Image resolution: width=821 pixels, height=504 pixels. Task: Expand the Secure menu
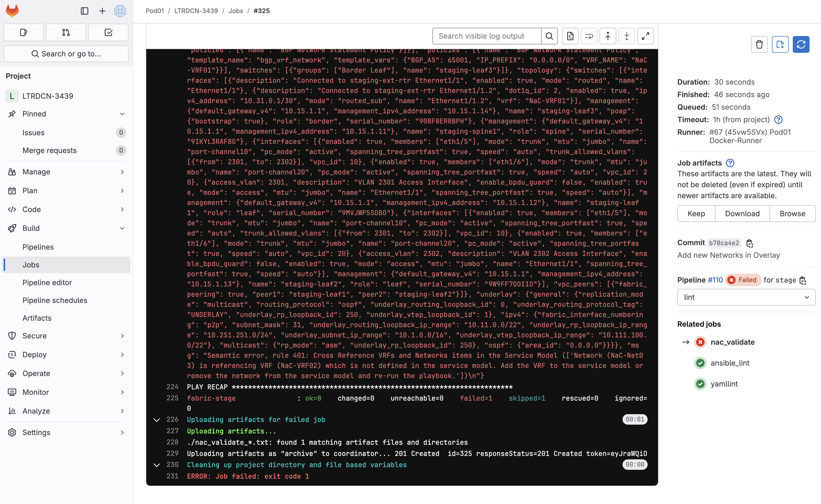pos(66,336)
